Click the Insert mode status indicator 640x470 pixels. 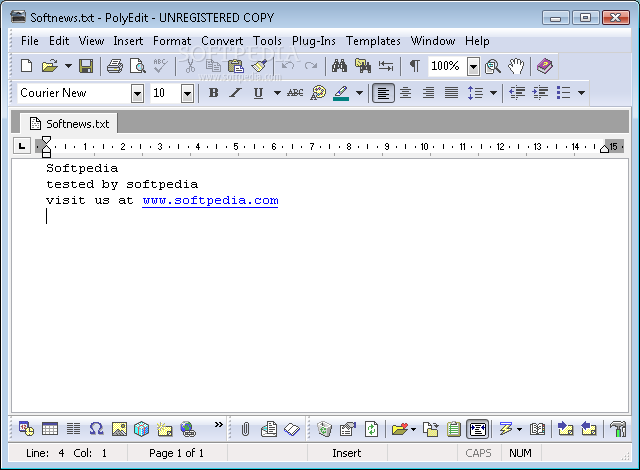pos(347,453)
